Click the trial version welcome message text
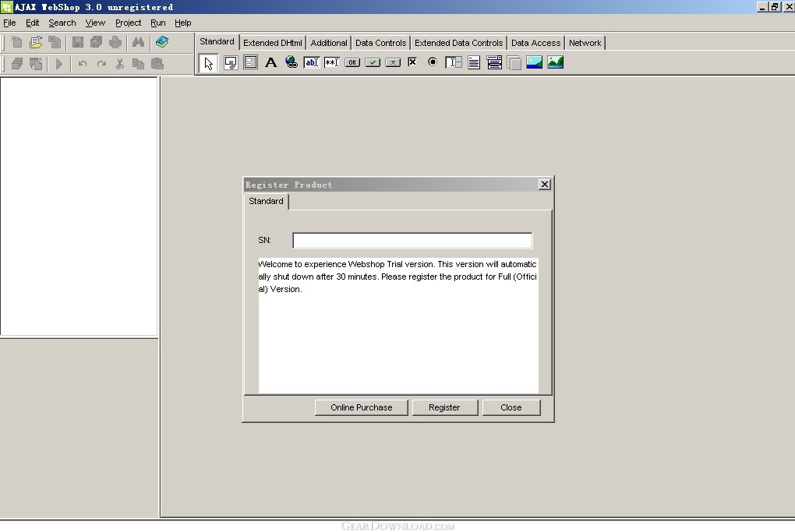795x532 pixels. [x=397, y=277]
